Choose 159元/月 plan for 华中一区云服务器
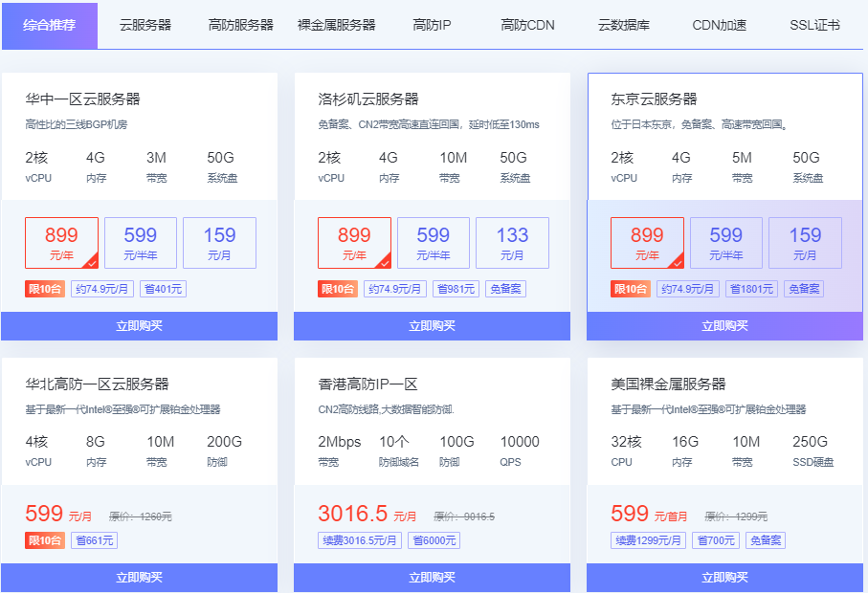The height and width of the screenshot is (593, 868). pyautogui.click(x=220, y=243)
